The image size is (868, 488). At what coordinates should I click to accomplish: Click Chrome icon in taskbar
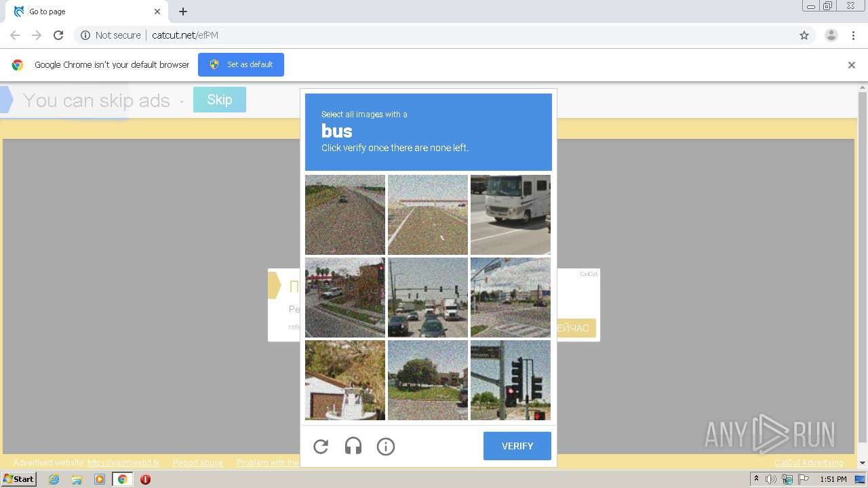coord(122,479)
